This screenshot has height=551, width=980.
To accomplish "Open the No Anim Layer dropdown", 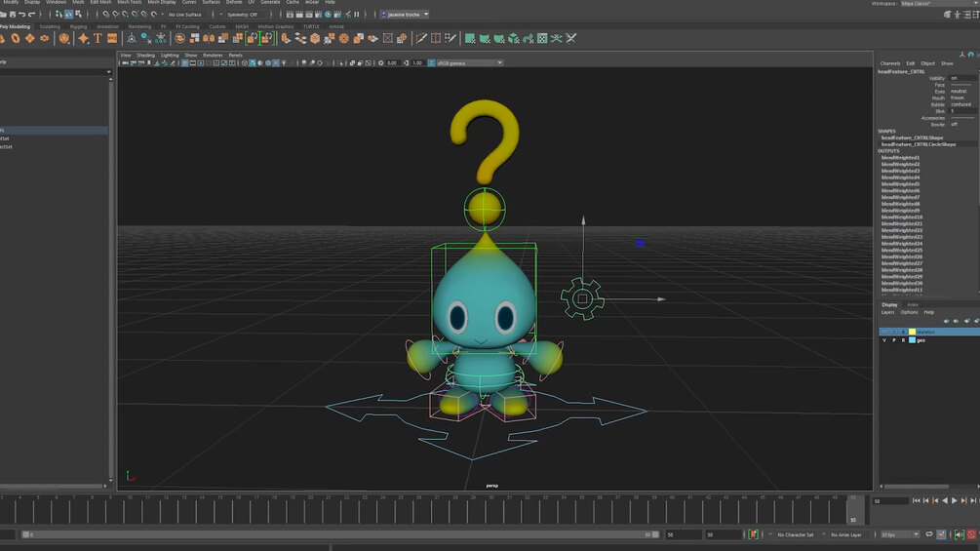I will click(x=846, y=534).
